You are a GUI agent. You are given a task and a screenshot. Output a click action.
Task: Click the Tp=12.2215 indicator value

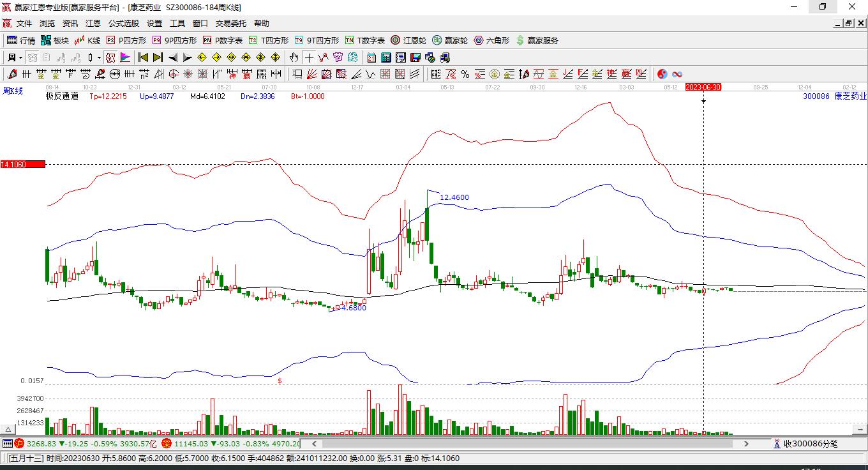pos(108,96)
